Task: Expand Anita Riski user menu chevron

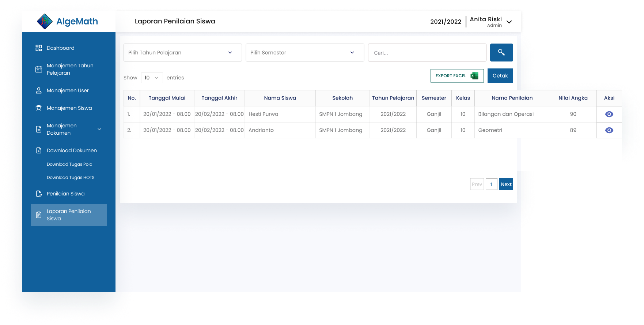Action: [x=509, y=22]
